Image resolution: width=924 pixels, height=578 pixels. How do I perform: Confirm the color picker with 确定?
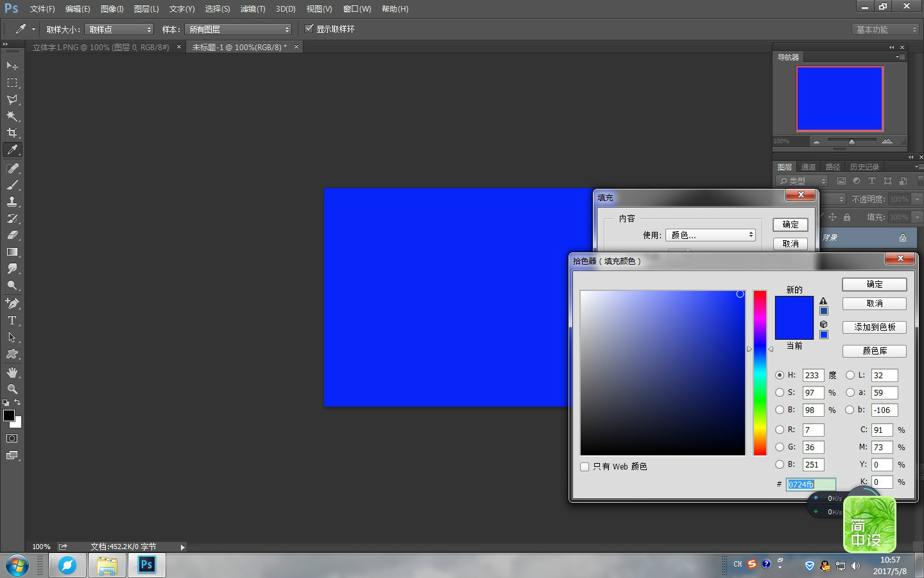(x=875, y=285)
